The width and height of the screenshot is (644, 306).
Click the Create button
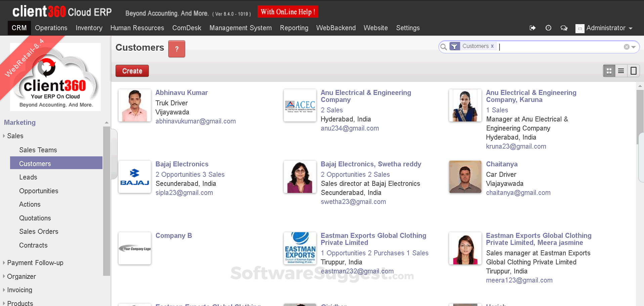[132, 71]
